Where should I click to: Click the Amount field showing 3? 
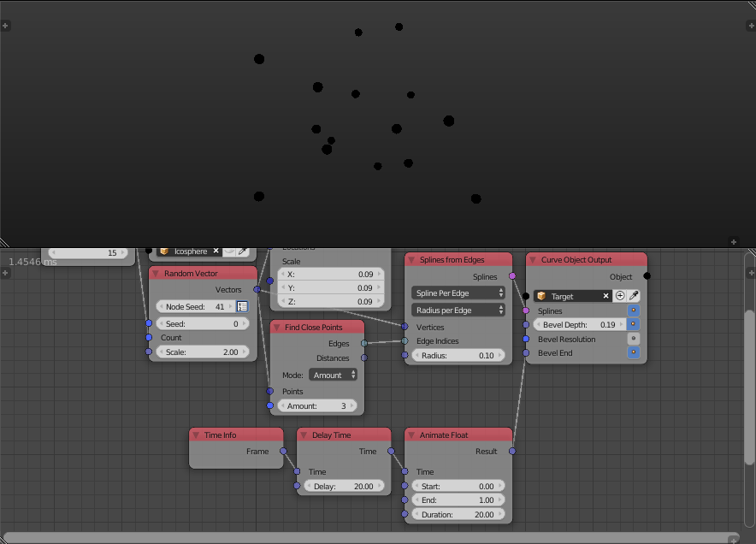[x=317, y=406]
